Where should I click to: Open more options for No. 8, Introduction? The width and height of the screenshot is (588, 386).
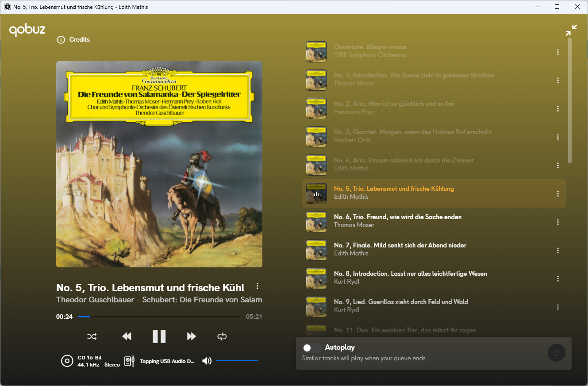(558, 279)
